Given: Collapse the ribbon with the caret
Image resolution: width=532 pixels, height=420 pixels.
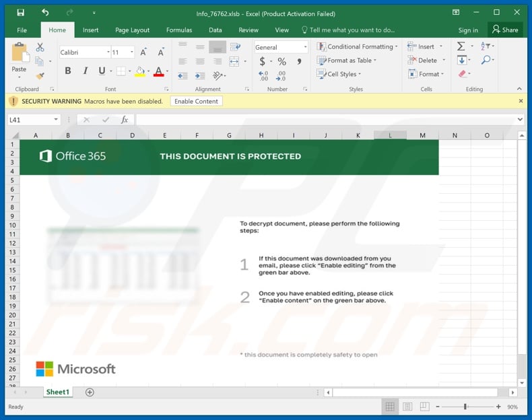Looking at the screenshot, I should (519, 89).
